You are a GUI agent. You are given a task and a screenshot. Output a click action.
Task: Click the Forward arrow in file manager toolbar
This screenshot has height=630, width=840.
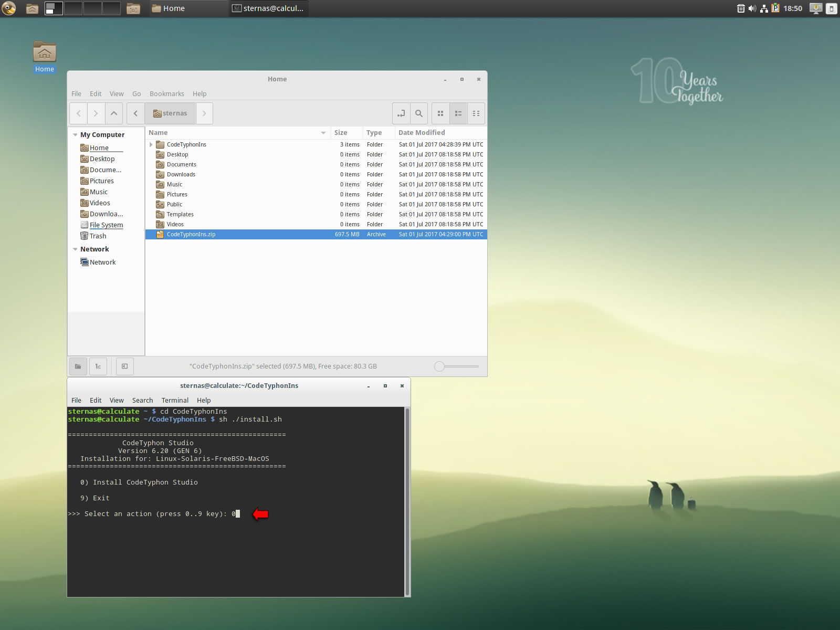click(96, 113)
